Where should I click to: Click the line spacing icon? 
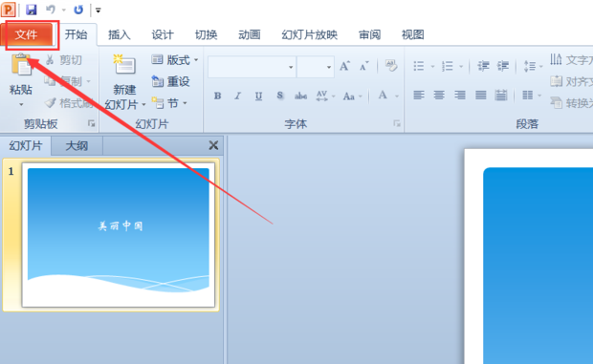click(x=530, y=66)
